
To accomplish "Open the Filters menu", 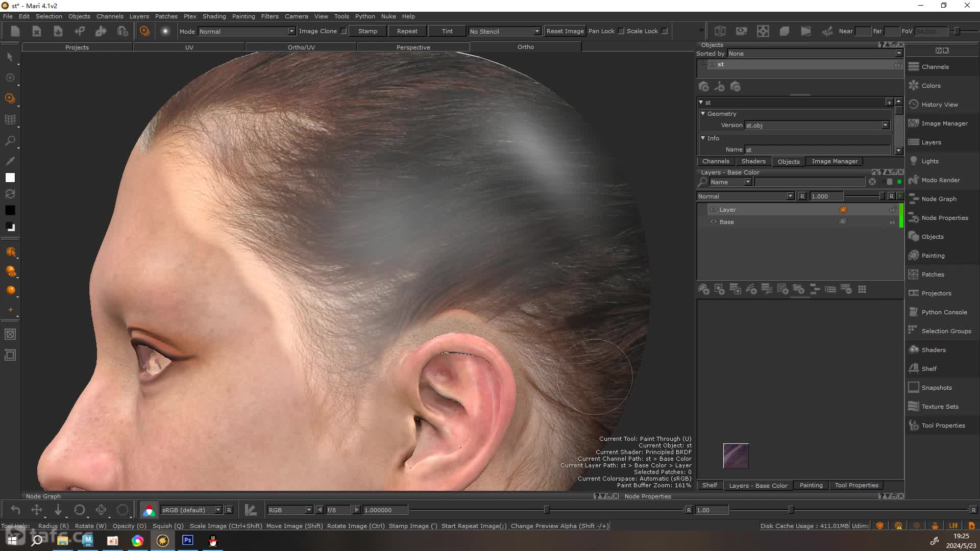I will coord(269,16).
